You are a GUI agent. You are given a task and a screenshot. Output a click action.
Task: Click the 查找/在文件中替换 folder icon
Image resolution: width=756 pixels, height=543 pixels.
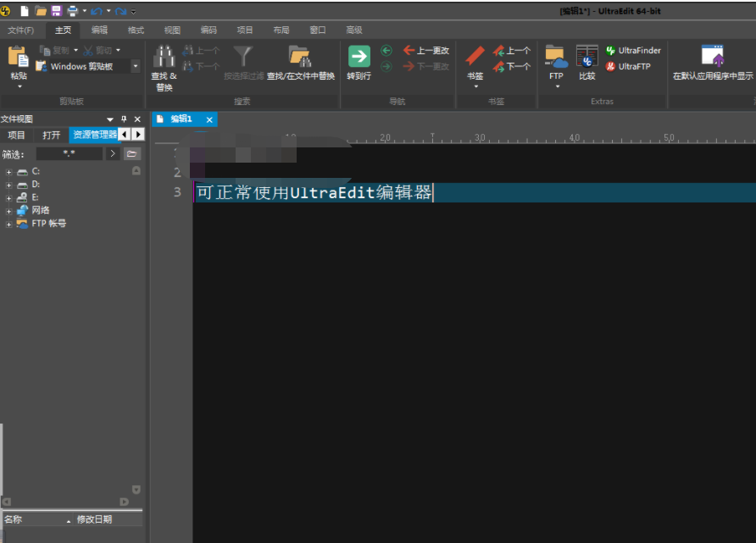300,57
